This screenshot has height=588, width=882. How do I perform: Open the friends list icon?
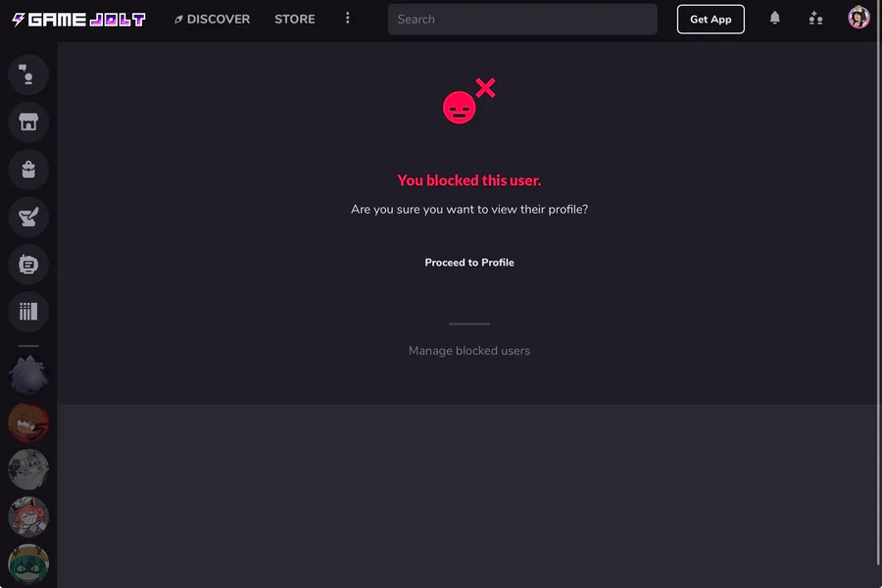[x=815, y=19]
